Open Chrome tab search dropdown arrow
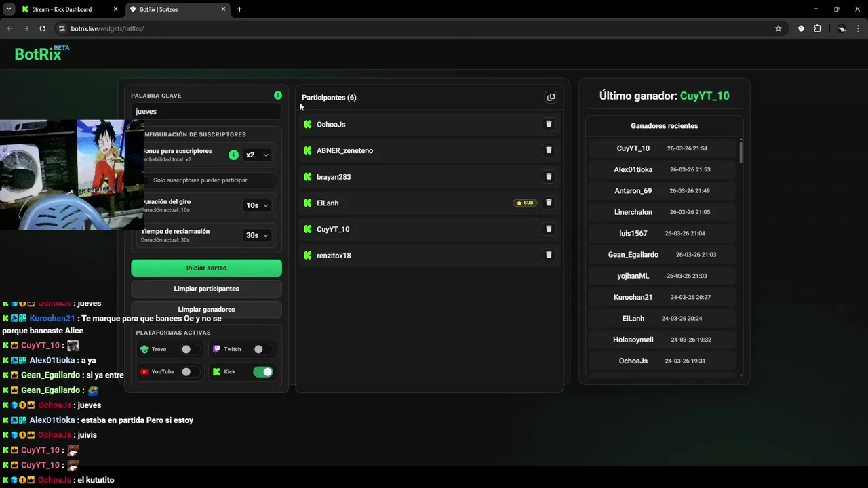The width and height of the screenshot is (868, 488). pos(9,9)
